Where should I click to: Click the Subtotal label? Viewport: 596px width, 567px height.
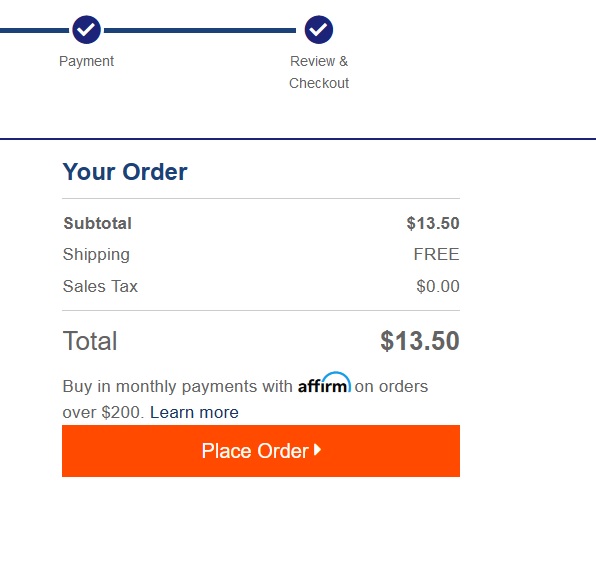click(98, 223)
